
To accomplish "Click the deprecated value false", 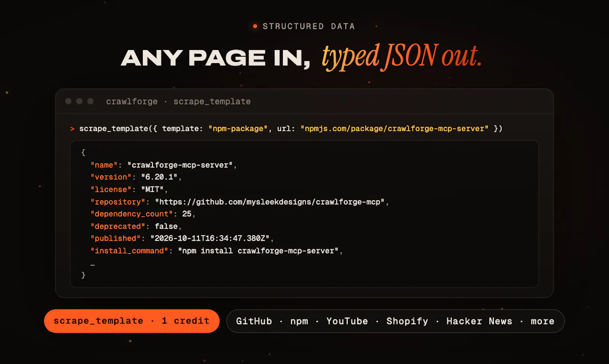I will click(x=166, y=226).
